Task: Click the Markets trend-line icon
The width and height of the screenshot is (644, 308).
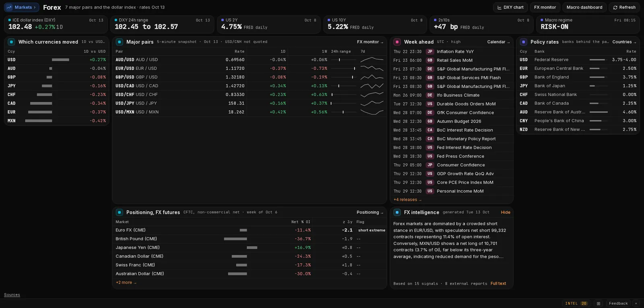Action: (9, 7)
